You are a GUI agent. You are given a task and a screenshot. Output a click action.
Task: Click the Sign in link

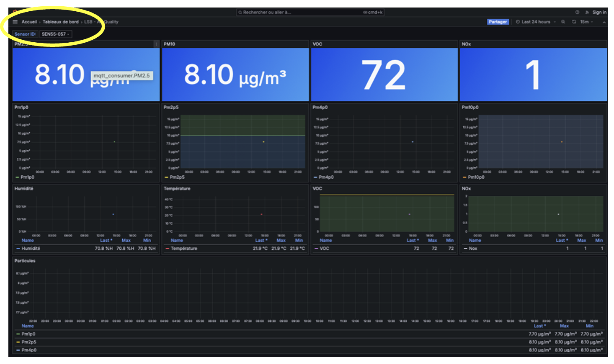[x=599, y=13]
